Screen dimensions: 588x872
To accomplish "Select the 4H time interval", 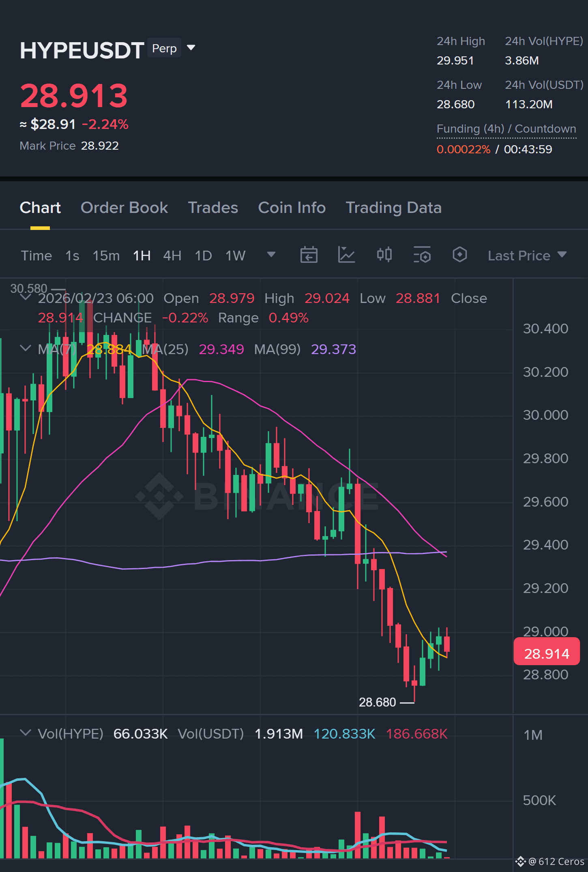I will (x=172, y=256).
